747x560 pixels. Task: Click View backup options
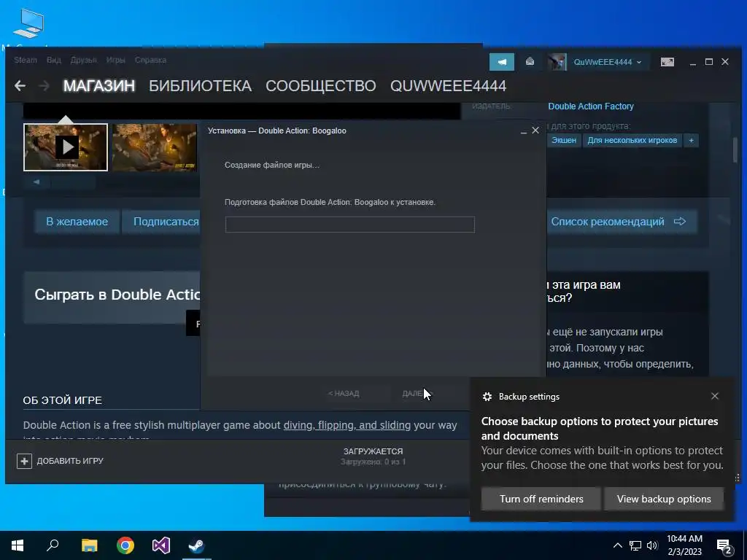(x=664, y=499)
